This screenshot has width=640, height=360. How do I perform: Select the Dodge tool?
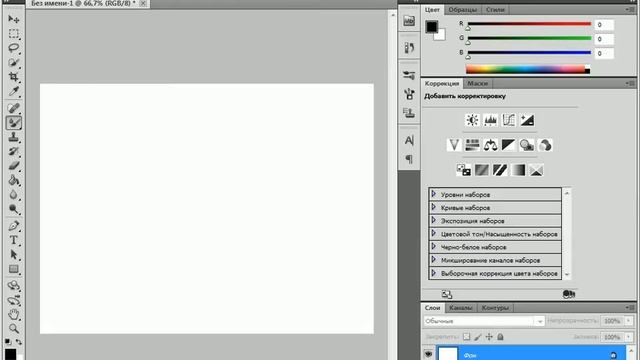pyautogui.click(x=13, y=209)
